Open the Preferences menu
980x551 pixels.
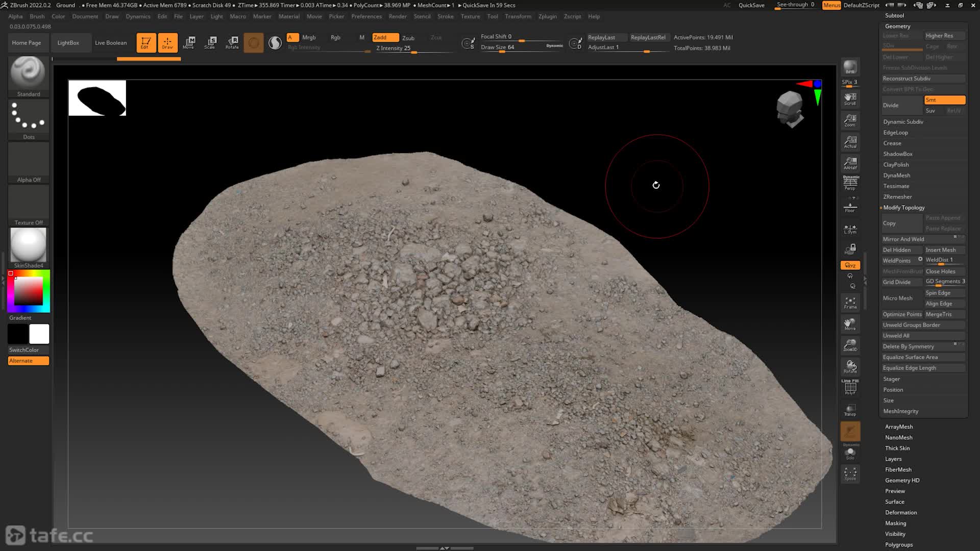pyautogui.click(x=366, y=16)
